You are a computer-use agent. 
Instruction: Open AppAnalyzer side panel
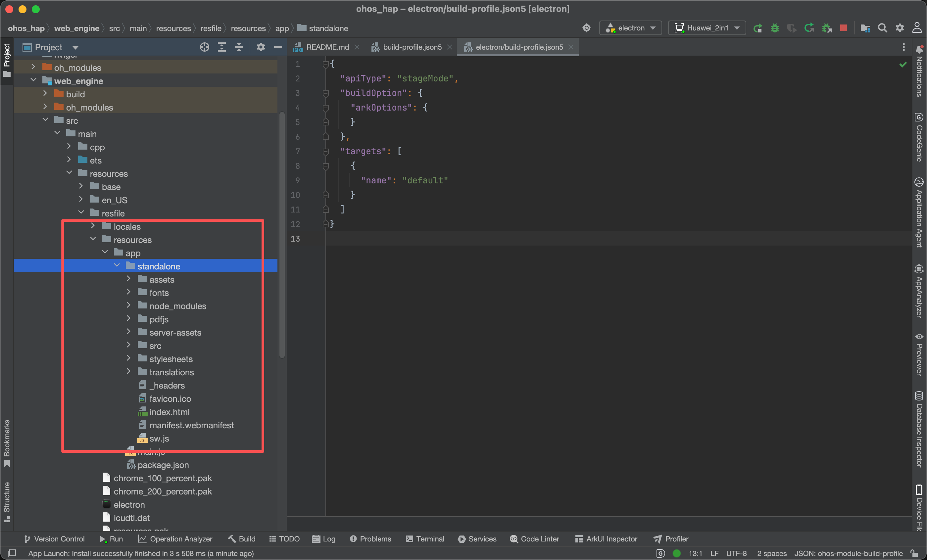919,292
